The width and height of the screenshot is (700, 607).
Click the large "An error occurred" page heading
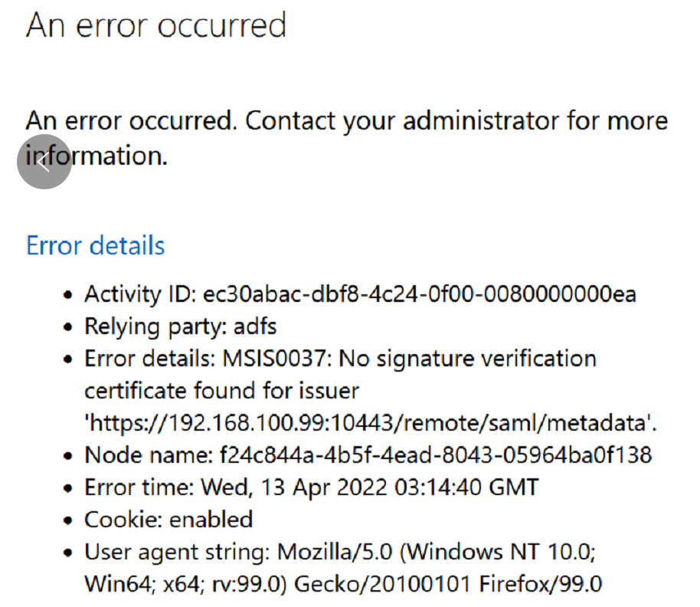[x=156, y=25]
